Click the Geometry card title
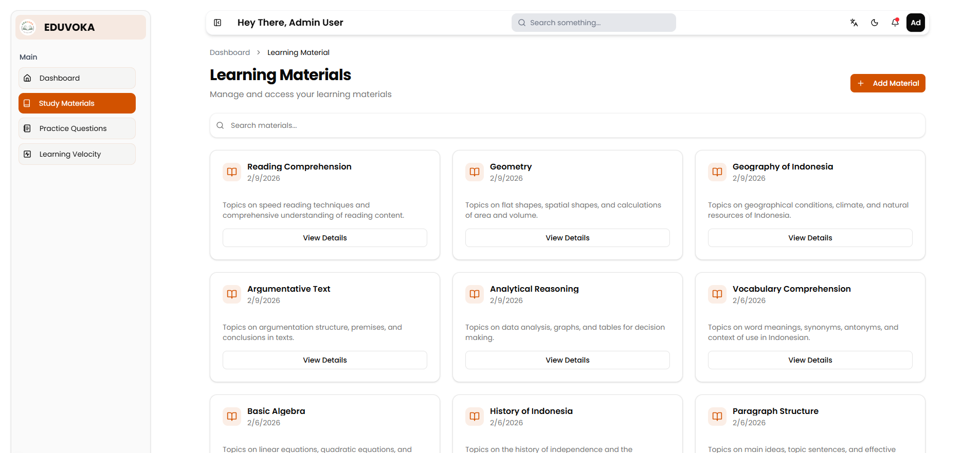The height and width of the screenshot is (453, 980). [511, 166]
